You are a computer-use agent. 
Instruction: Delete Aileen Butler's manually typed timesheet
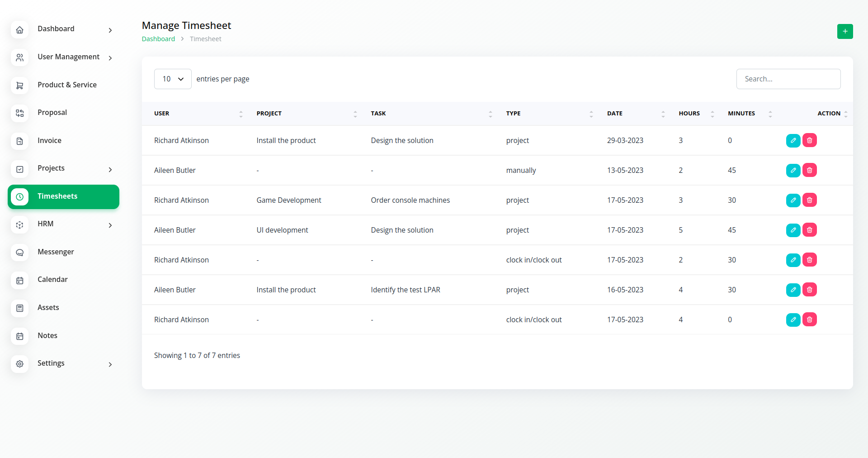809,170
